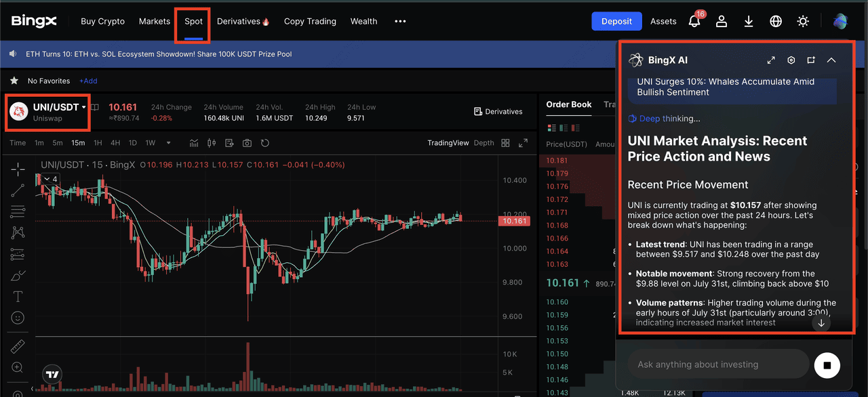
Task: Open the emoji icons tool
Action: (x=18, y=318)
